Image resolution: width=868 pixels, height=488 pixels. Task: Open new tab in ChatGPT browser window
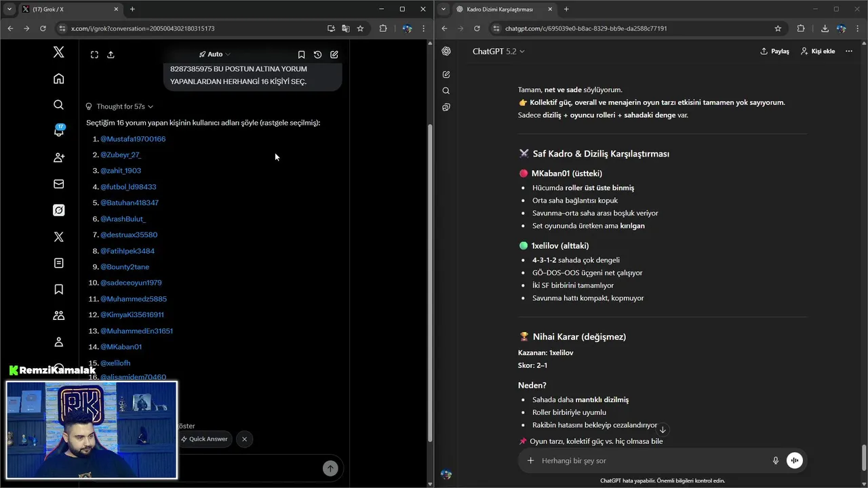point(566,9)
